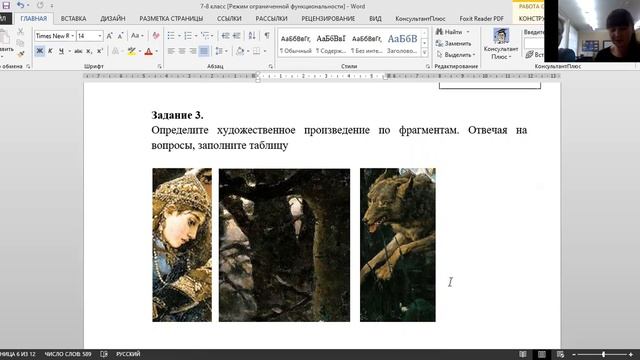Screen dimensions: 640x360
Task: Open underline style dropdown arrow
Action: pos(69,51)
